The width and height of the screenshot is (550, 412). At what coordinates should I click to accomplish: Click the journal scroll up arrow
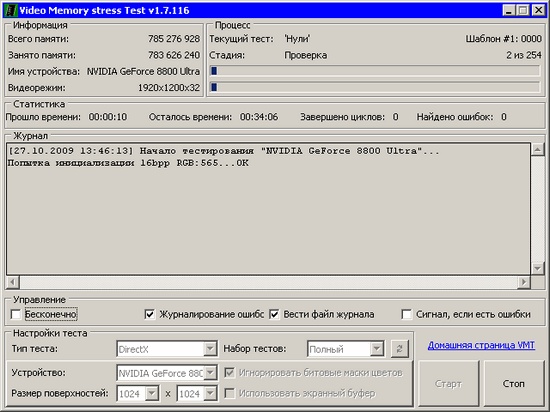(x=537, y=150)
